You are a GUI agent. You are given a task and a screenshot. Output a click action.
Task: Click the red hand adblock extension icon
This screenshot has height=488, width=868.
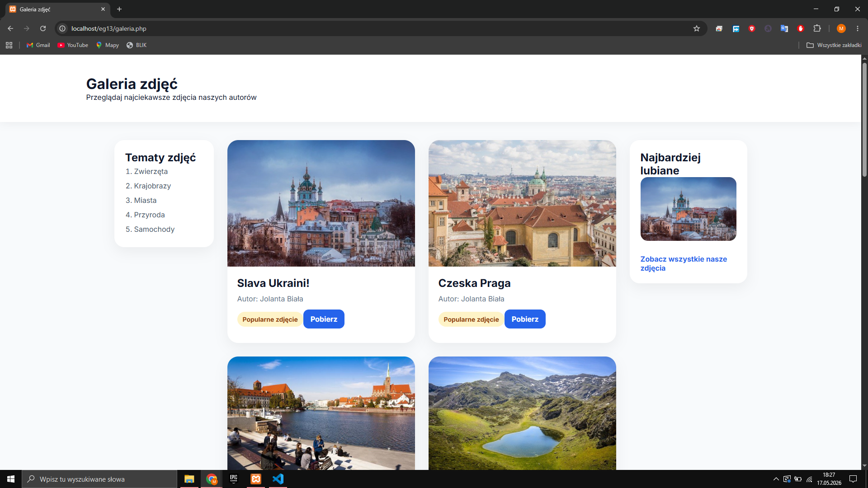pyautogui.click(x=801, y=28)
